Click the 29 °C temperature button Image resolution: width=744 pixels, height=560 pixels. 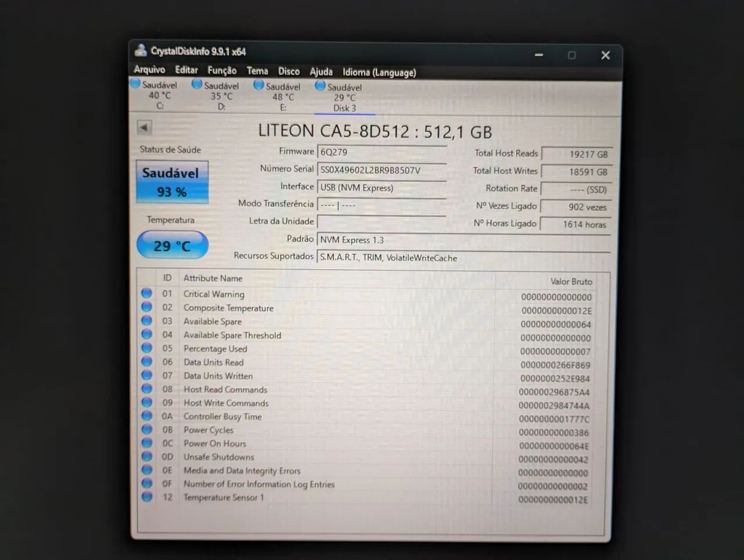tap(172, 245)
